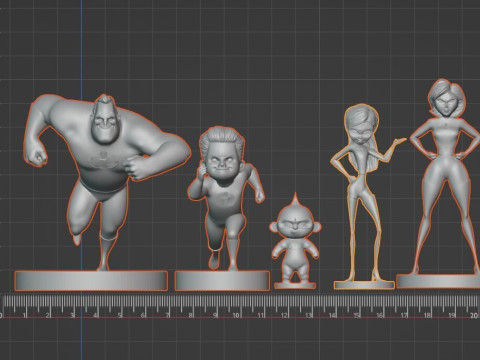The height and width of the screenshot is (360, 480).
Task: Click the ruler mark labeled "12"
Action: 284,315
